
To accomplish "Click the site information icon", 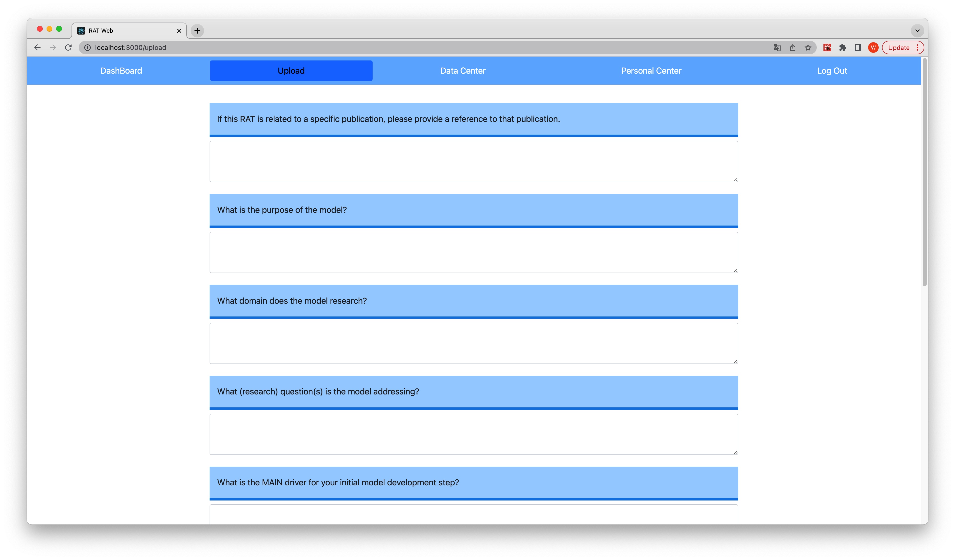I will coord(88,47).
